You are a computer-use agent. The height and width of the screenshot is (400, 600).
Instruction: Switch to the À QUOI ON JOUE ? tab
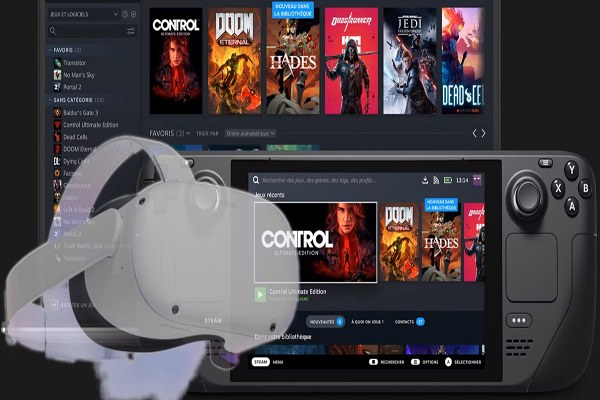367,322
